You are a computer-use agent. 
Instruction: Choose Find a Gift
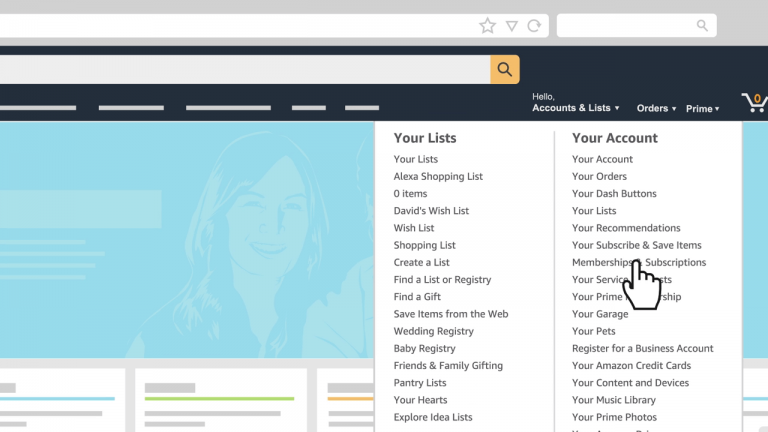[417, 297]
